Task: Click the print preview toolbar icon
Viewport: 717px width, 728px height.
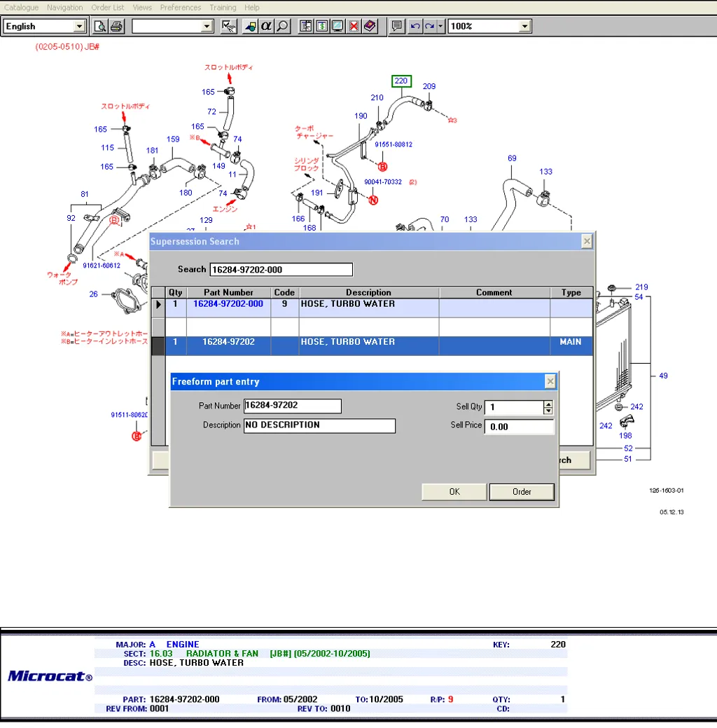Action: 99,26
